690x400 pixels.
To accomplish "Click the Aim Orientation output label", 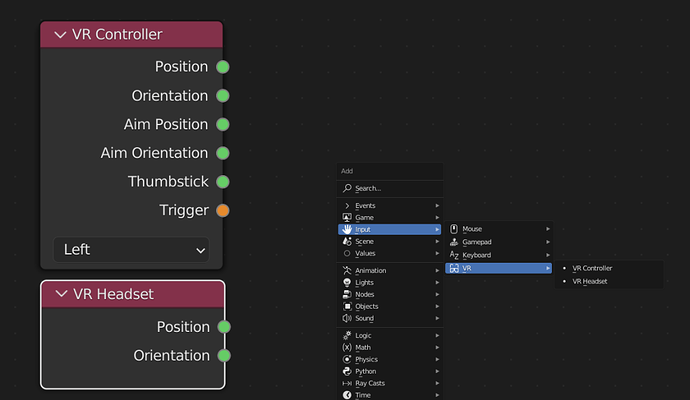I will point(154,153).
